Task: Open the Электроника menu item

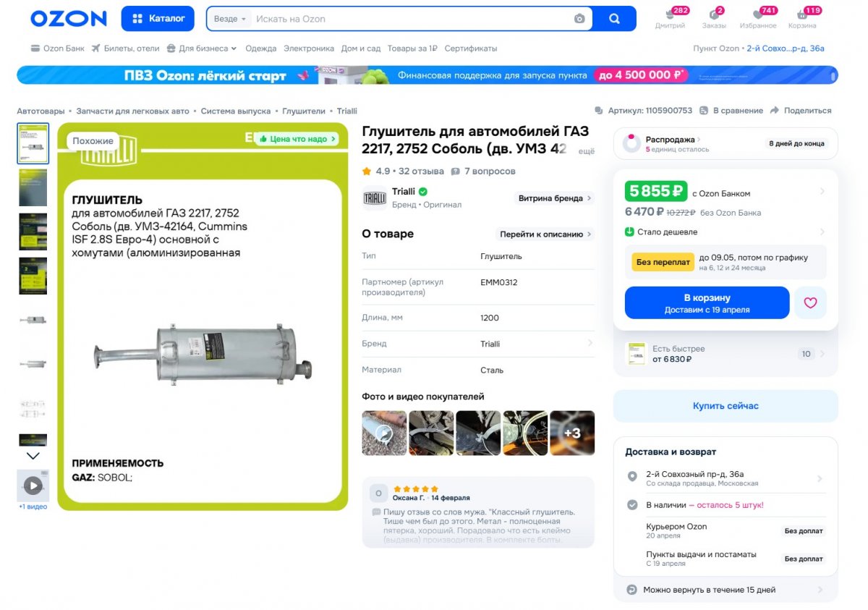Action: point(309,48)
